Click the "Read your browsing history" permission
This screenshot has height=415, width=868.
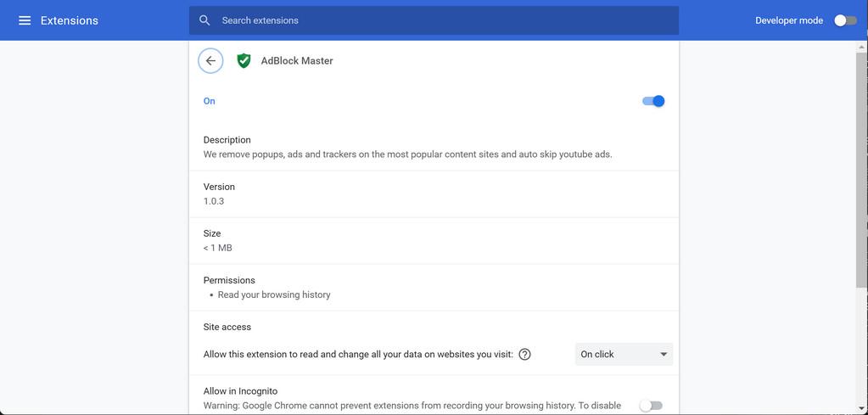point(274,294)
